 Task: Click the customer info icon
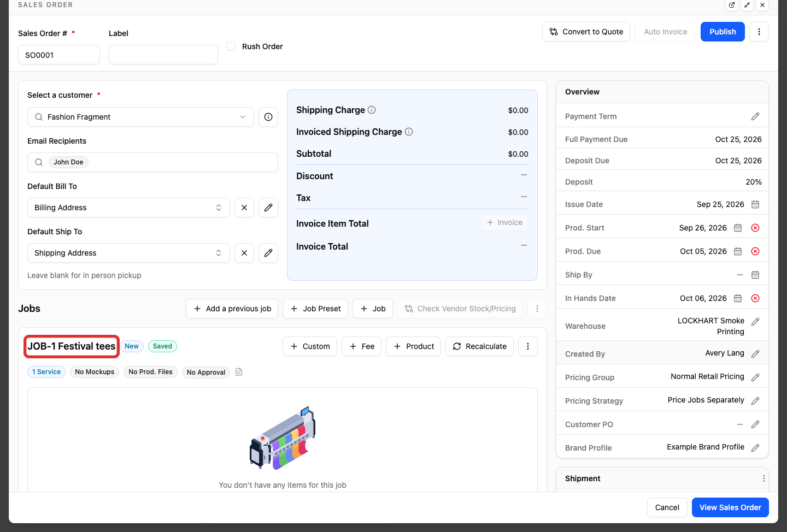268,117
